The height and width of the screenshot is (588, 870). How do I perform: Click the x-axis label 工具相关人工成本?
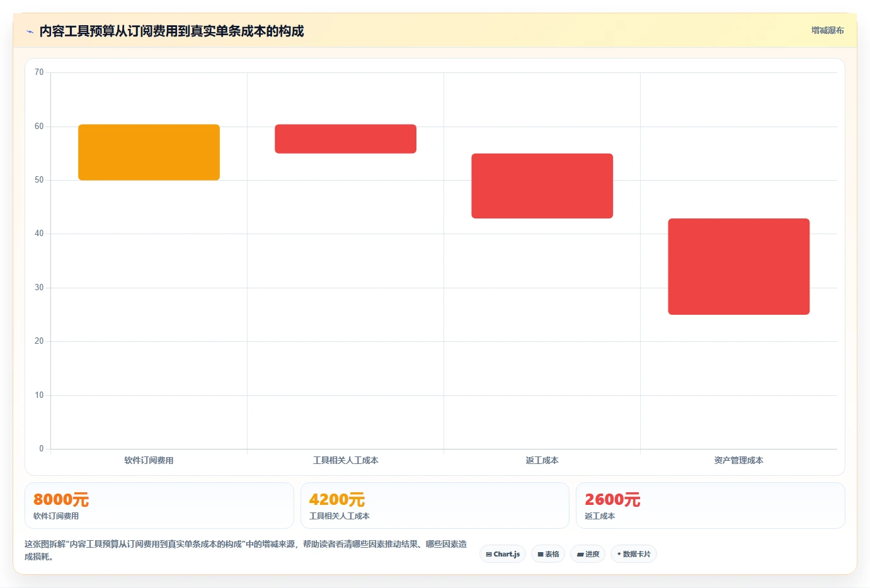[345, 460]
